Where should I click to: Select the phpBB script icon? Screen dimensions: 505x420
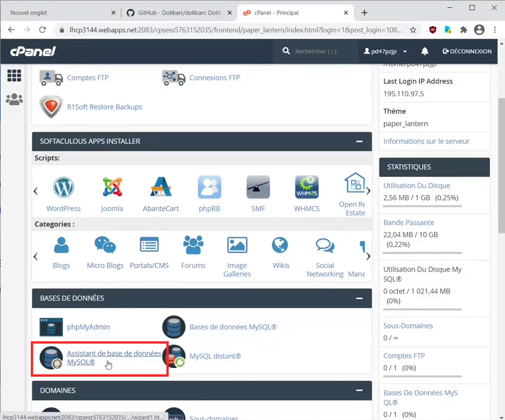pyautogui.click(x=209, y=188)
